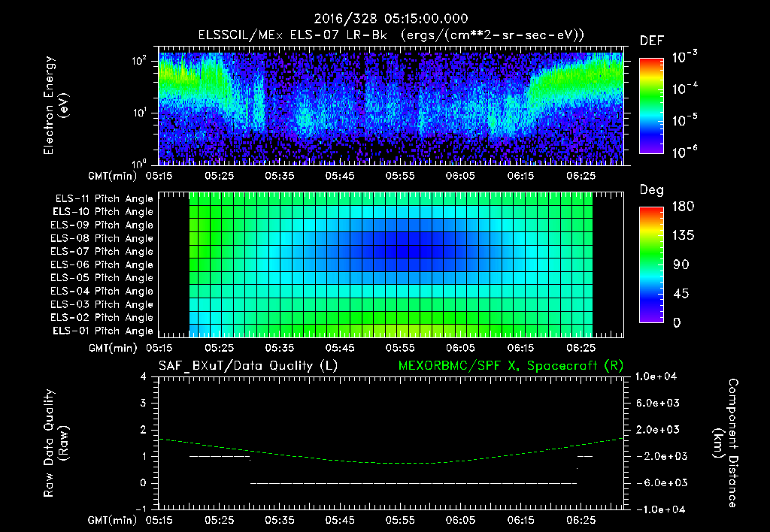The image size is (770, 532).
Task: Click the ELS-11 Pitch Angle row label
Action: coord(104,199)
